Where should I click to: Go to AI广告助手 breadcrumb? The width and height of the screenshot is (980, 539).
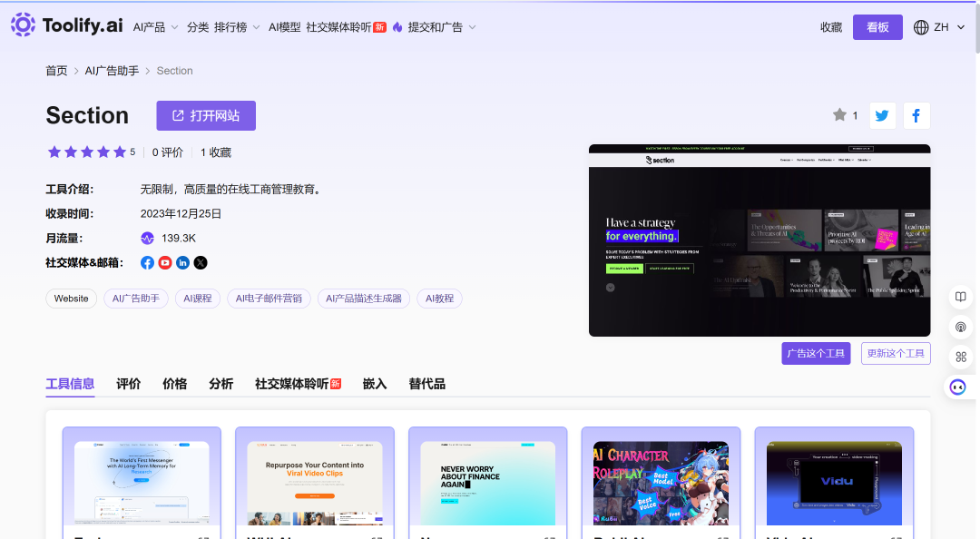point(112,71)
